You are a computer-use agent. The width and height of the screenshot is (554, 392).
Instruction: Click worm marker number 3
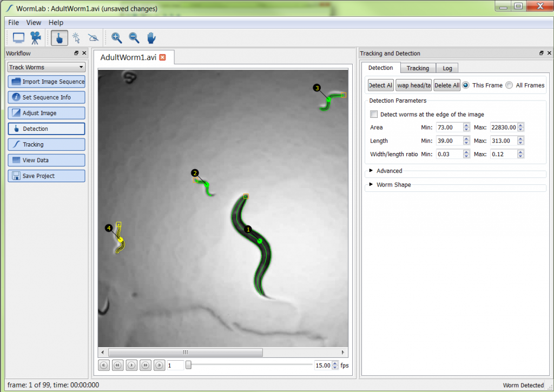pyautogui.click(x=317, y=88)
